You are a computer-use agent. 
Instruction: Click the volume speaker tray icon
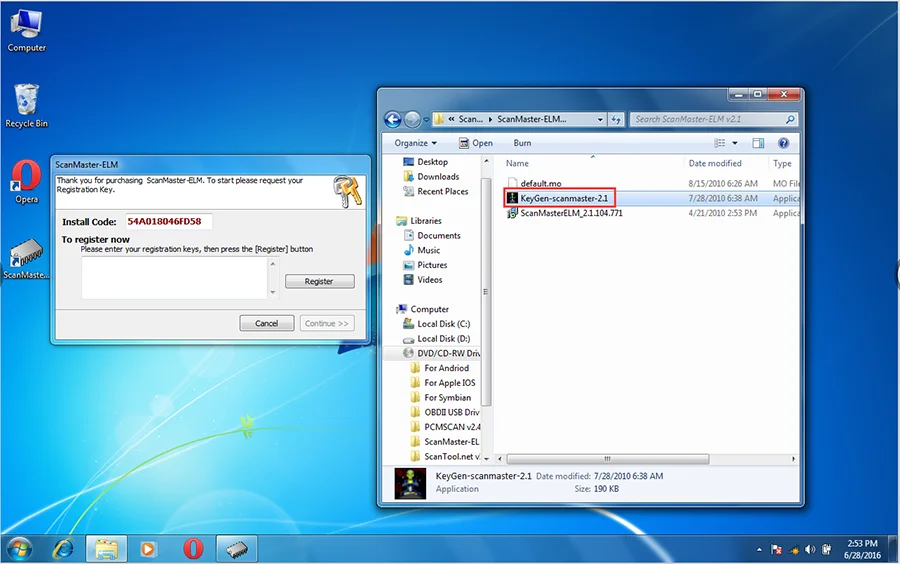[x=810, y=550]
